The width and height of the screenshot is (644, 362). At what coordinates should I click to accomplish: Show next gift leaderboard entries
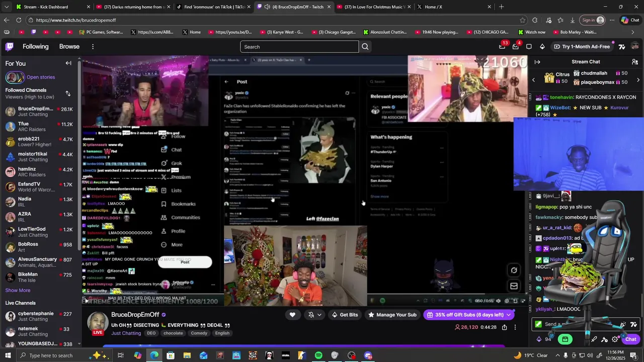click(x=638, y=80)
